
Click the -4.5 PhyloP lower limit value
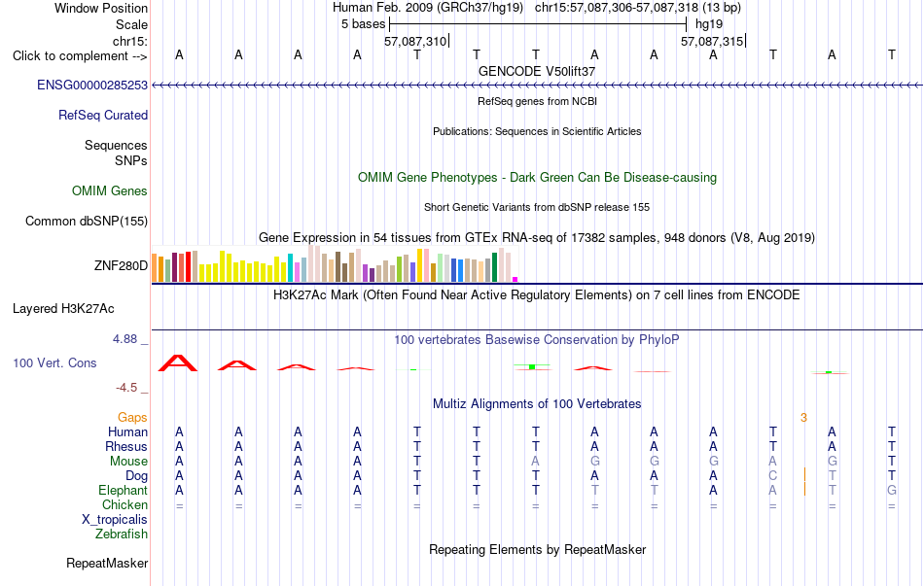pyautogui.click(x=126, y=388)
